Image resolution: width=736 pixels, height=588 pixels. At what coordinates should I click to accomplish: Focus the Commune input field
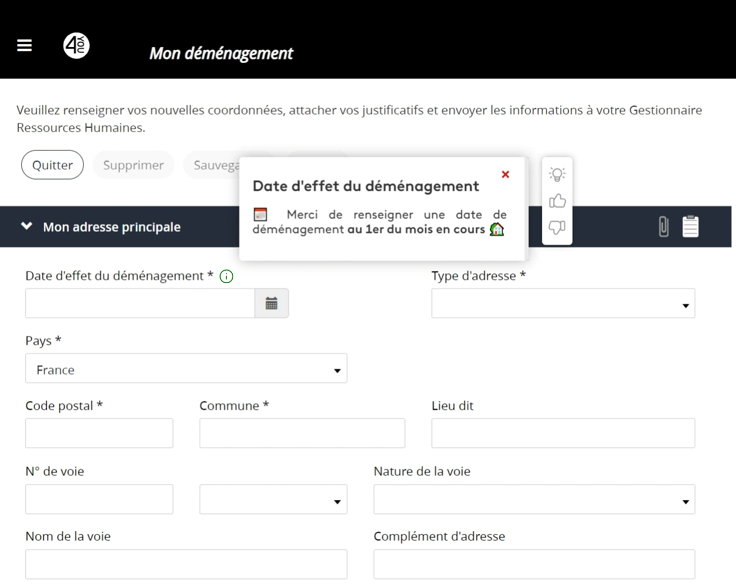tap(302, 433)
